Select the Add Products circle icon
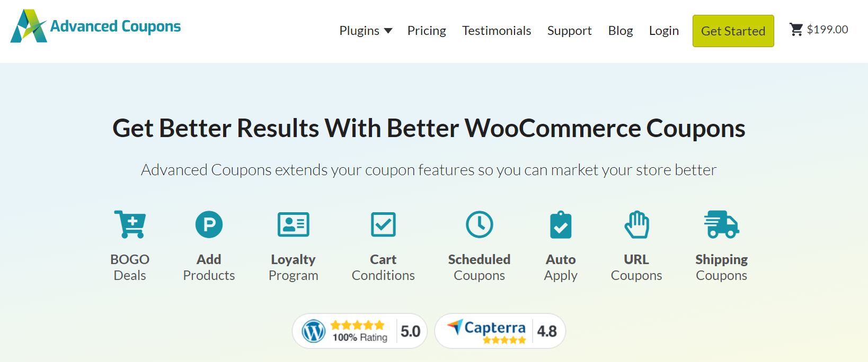868x362 pixels. [x=209, y=224]
